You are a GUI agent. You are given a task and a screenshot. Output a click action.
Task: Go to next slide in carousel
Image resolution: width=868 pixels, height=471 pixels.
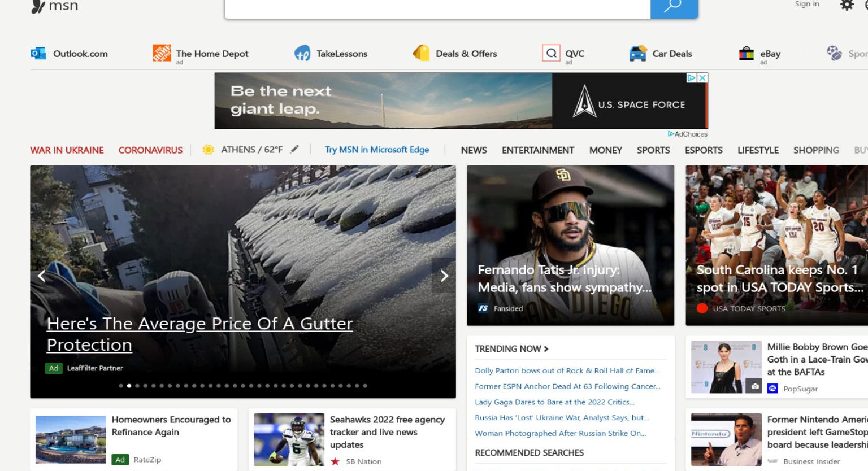444,276
